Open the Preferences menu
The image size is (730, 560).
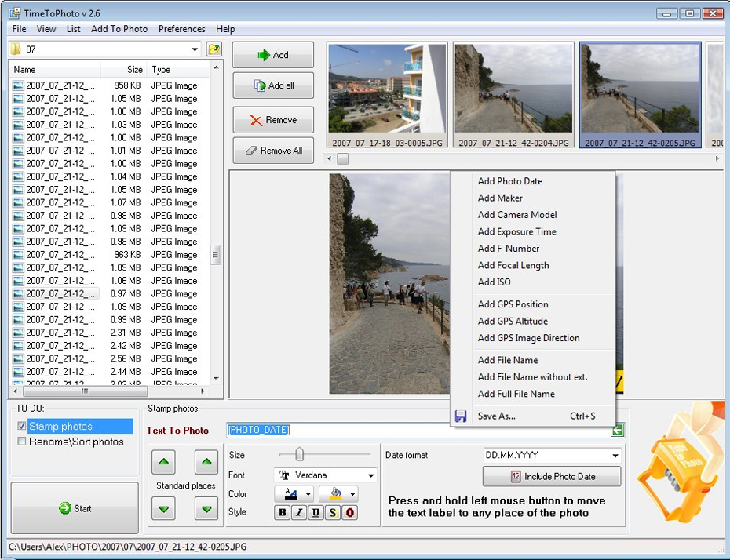pyautogui.click(x=181, y=29)
